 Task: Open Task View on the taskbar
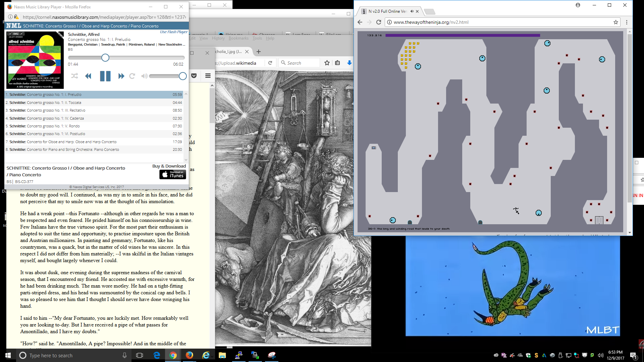pos(140,355)
